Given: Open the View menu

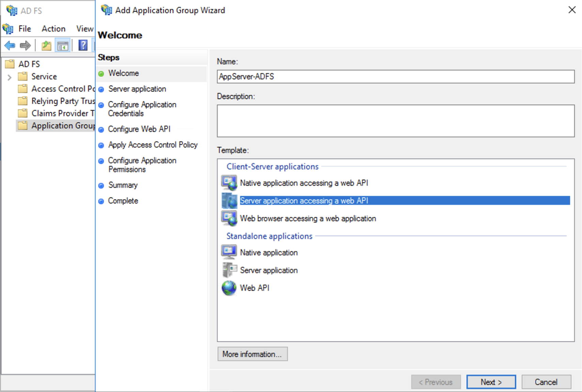Looking at the screenshot, I should click(x=85, y=29).
